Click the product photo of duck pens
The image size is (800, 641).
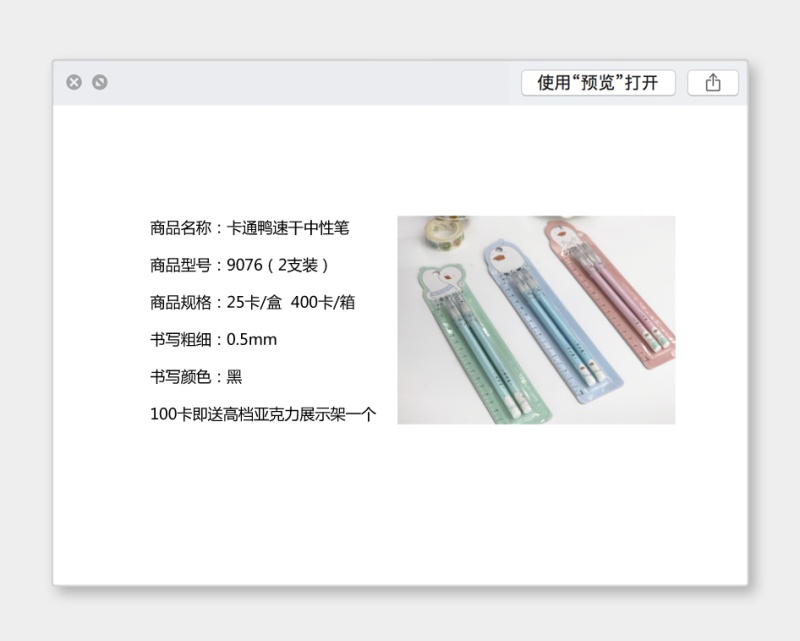[x=536, y=319]
